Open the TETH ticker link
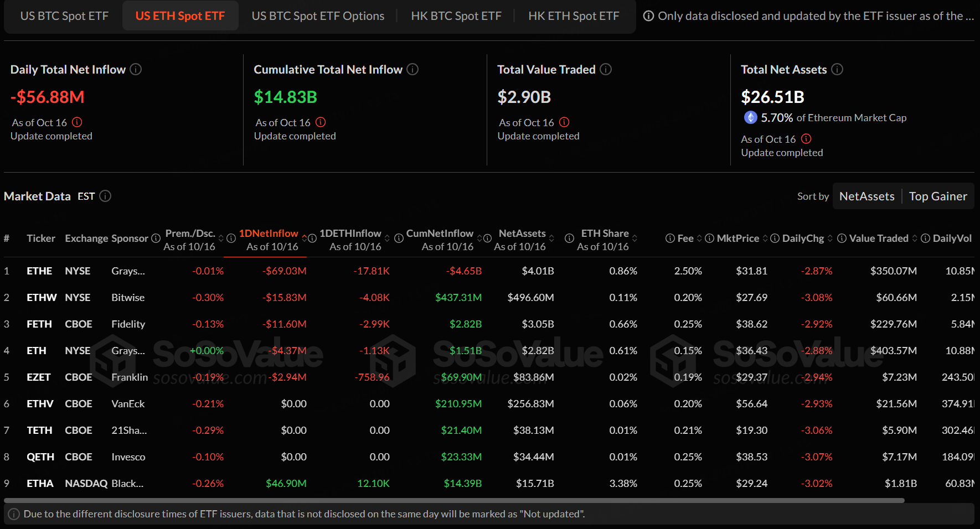980x529 pixels. pos(39,431)
